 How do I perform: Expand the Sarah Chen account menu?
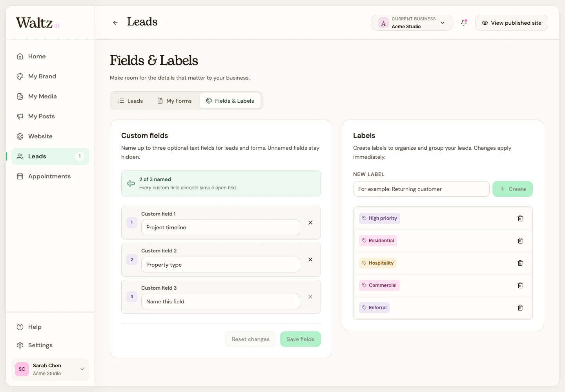click(x=50, y=369)
